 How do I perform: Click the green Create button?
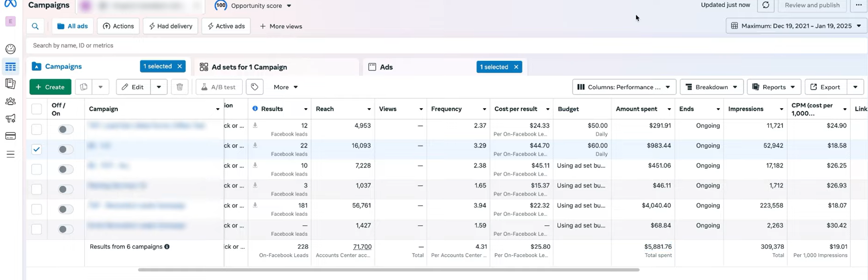point(50,87)
